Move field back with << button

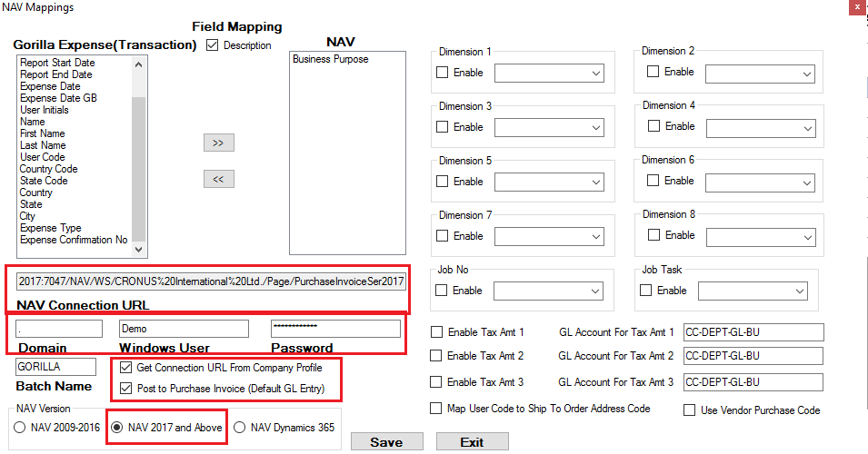coord(219,179)
